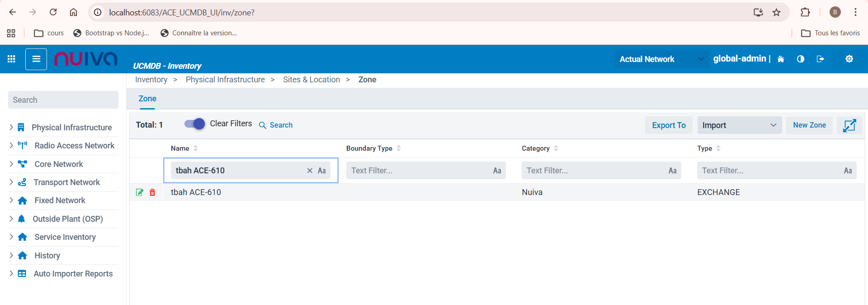Expand Physical Infrastructure in the sidebar
Viewport: 868px width, 305px height.
coord(71,128)
